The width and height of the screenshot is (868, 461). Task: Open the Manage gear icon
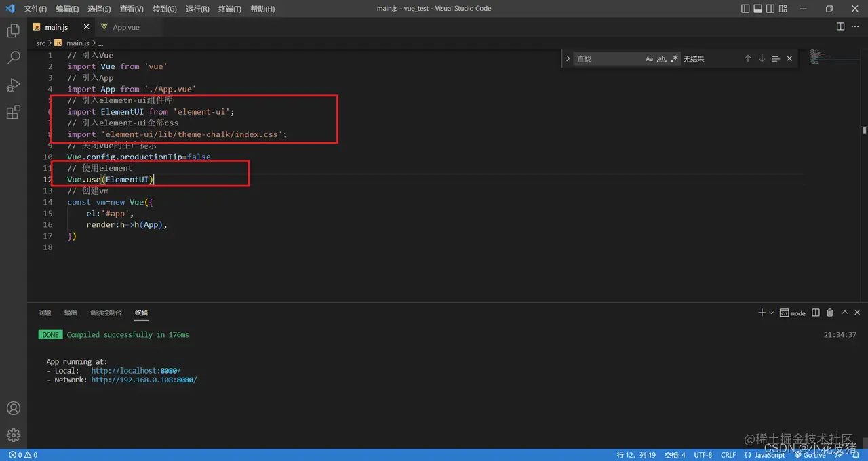pos(13,435)
